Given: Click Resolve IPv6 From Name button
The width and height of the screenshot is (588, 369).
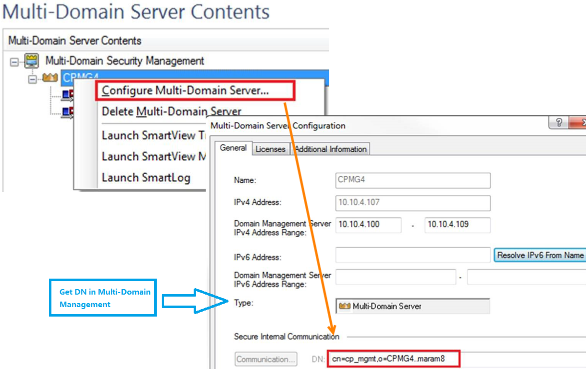Looking at the screenshot, I should pyautogui.click(x=540, y=255).
